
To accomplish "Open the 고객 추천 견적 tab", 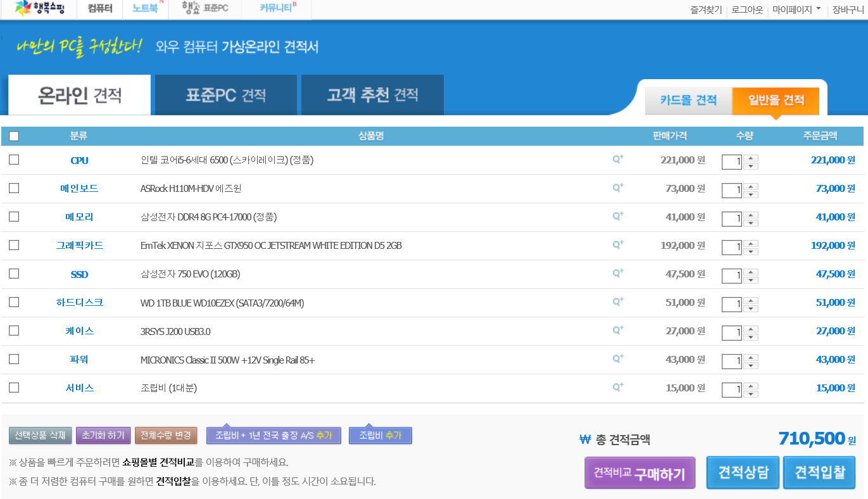I will coord(372,95).
